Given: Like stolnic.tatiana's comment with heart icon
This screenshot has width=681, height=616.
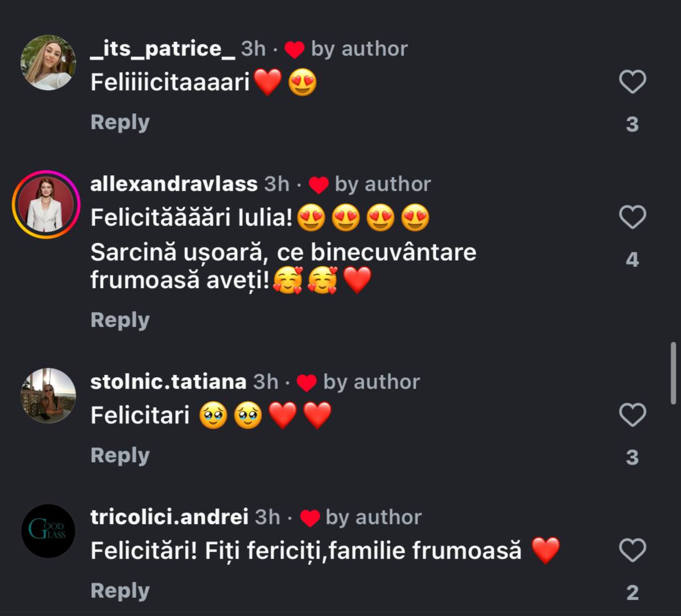Looking at the screenshot, I should point(632,415).
